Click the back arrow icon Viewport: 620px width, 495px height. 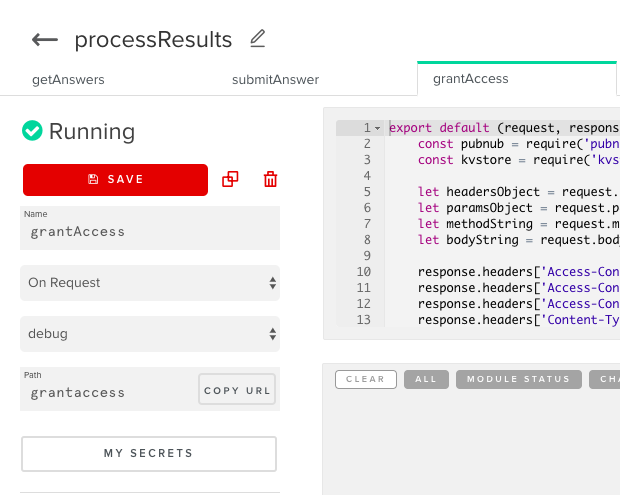[x=44, y=40]
